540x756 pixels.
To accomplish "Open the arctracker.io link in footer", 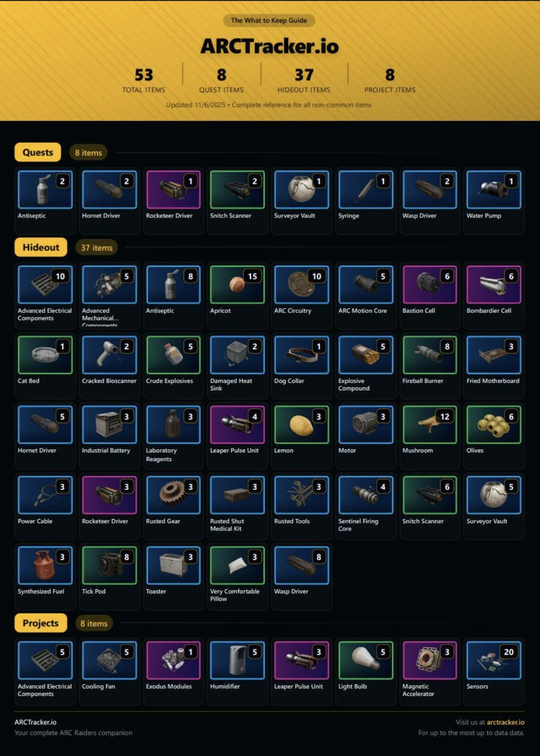I will [x=506, y=722].
